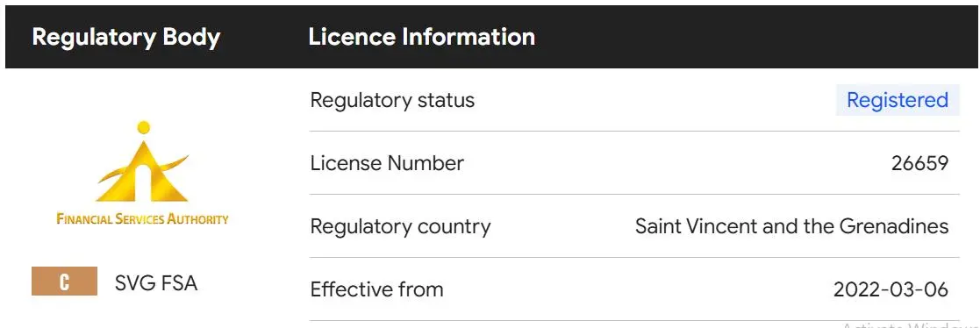Click Financial Services Authority logo text
980x328 pixels.
click(142, 219)
